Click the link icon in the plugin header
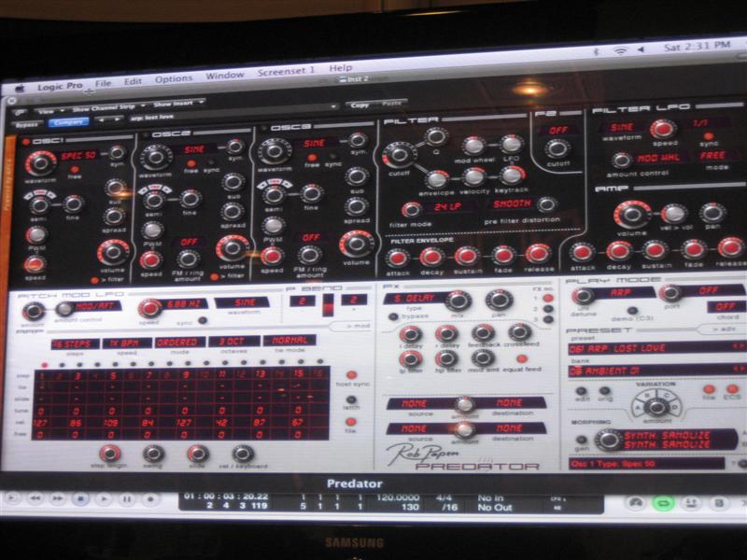Viewport: 747px width, 560px height. coord(19,112)
